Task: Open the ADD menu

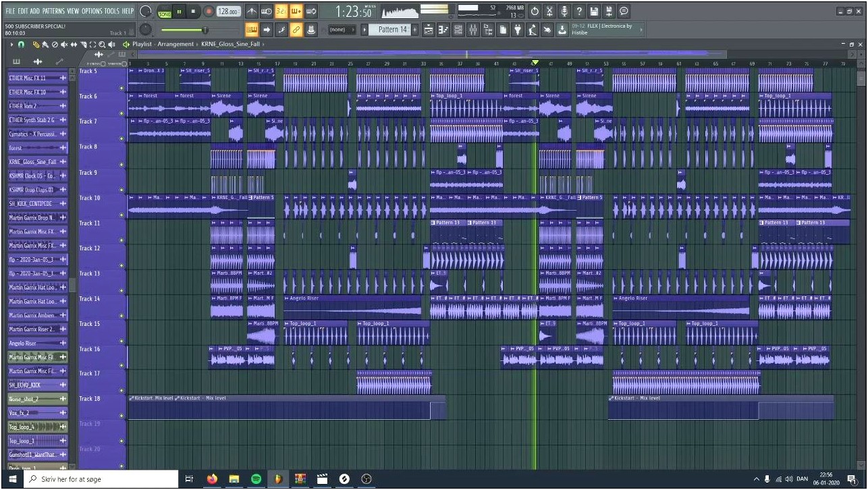Action: point(35,11)
